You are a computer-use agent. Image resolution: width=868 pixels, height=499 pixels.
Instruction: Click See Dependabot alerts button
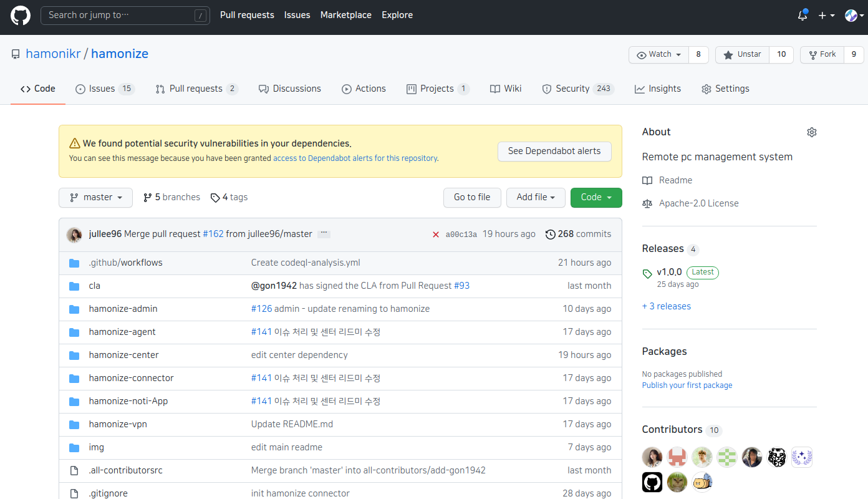(554, 151)
